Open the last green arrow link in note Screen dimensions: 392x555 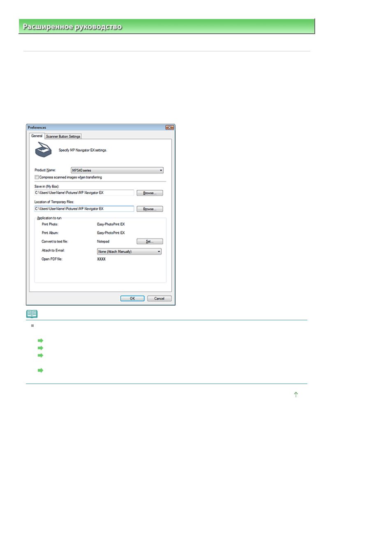40,370
